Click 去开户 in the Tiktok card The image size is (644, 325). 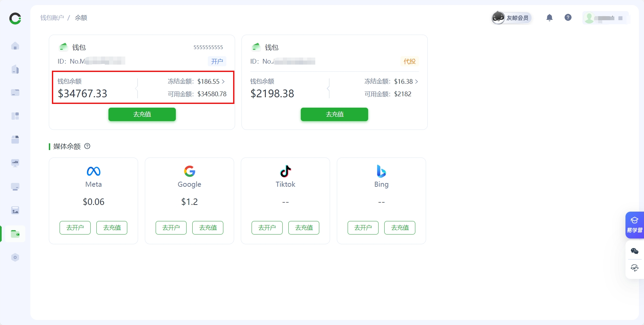[267, 228]
